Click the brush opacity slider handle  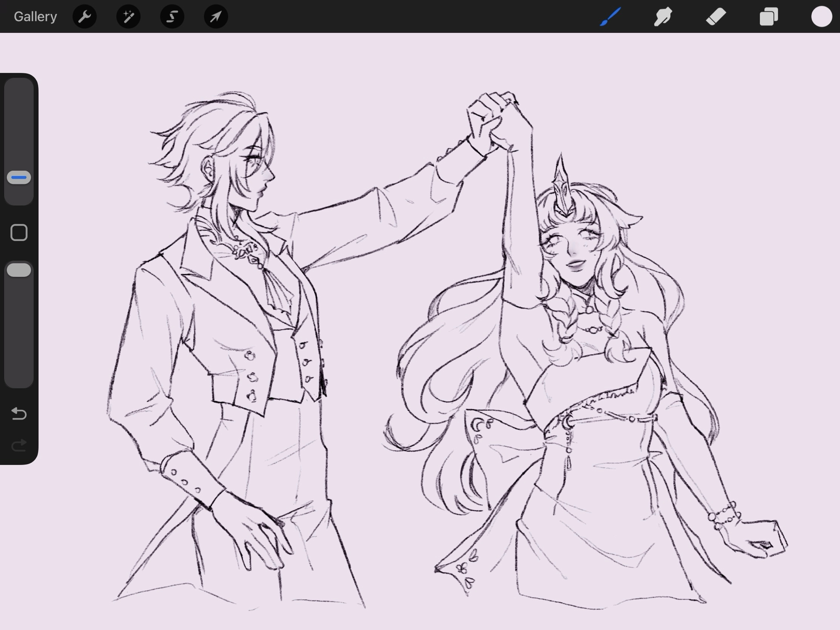pos(19,270)
